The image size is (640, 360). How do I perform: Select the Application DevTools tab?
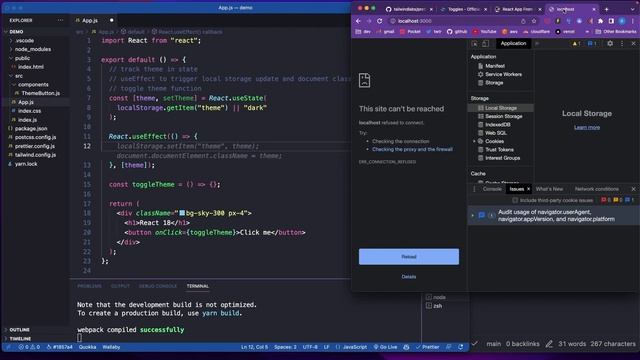(x=513, y=43)
